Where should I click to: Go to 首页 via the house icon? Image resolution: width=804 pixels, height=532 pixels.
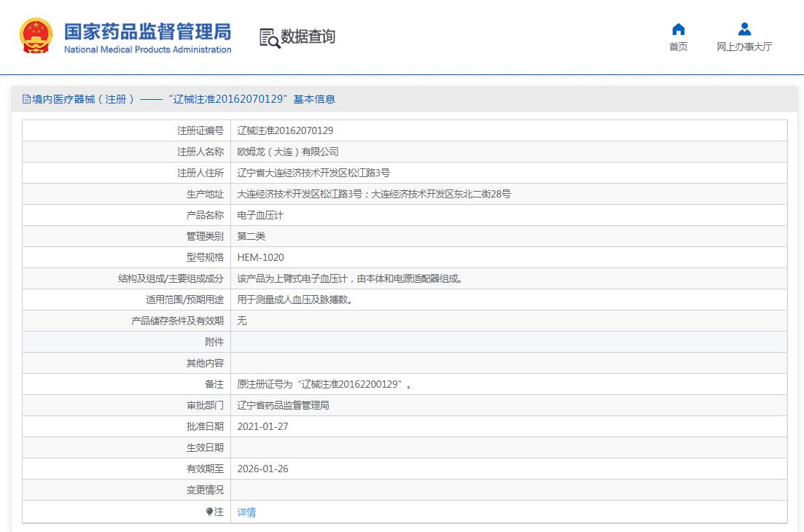click(x=679, y=28)
